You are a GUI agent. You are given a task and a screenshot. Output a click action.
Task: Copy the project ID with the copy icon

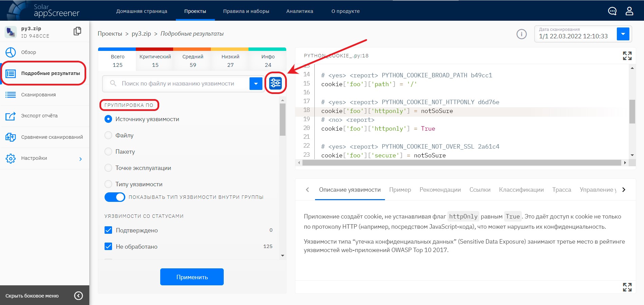[77, 31]
